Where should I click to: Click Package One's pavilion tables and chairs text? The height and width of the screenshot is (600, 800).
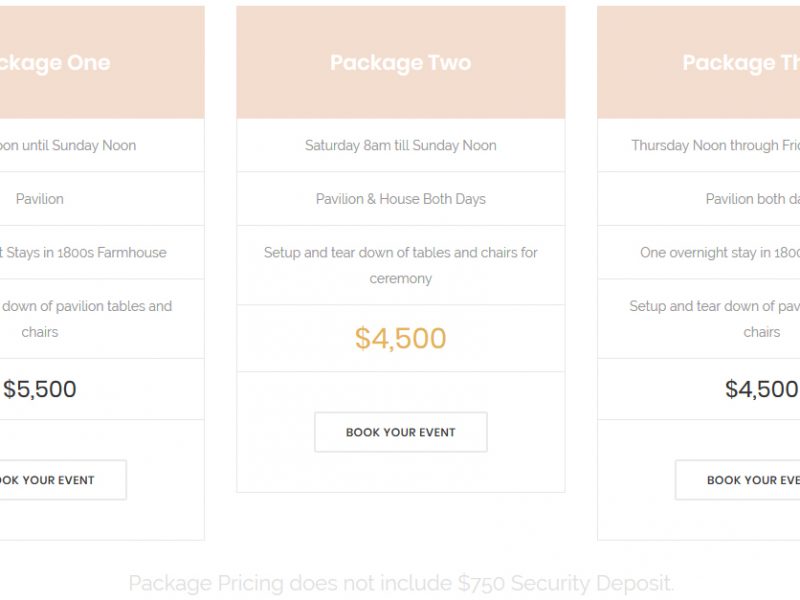click(87, 319)
